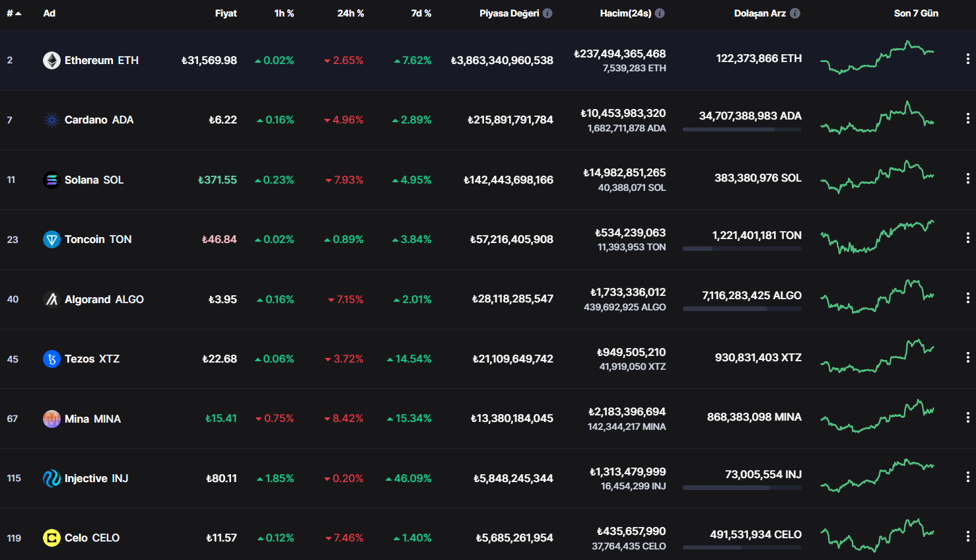
Task: Click the Algorand coin logo
Action: pos(52,299)
